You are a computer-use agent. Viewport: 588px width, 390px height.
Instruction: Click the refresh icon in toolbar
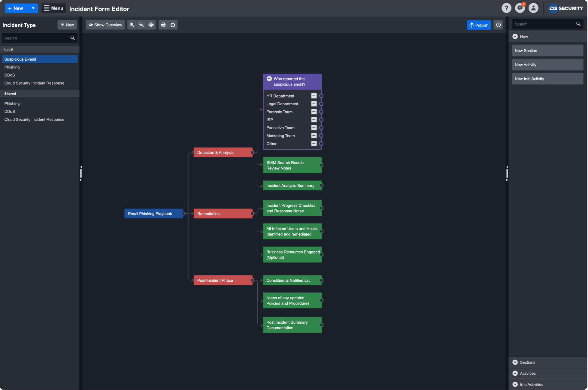(173, 25)
